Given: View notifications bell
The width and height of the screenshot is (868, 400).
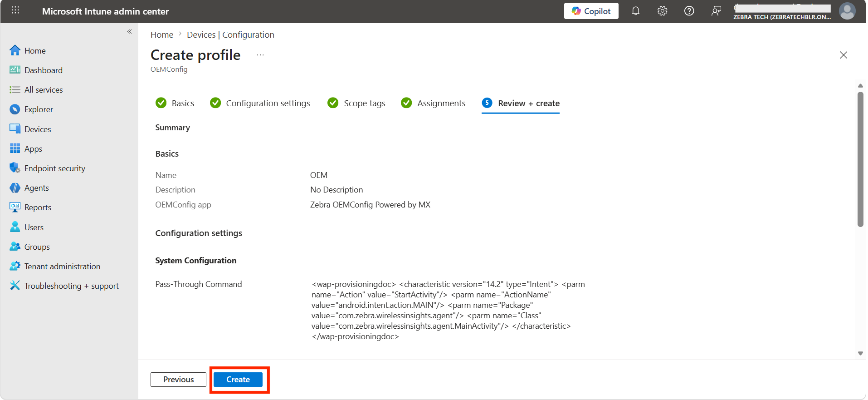Looking at the screenshot, I should pos(635,11).
